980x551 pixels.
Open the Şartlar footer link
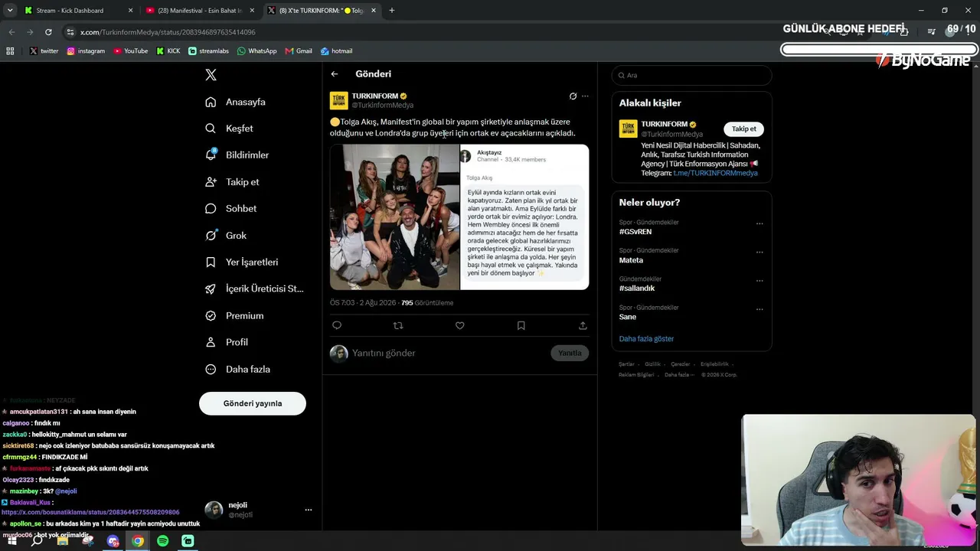tap(626, 364)
